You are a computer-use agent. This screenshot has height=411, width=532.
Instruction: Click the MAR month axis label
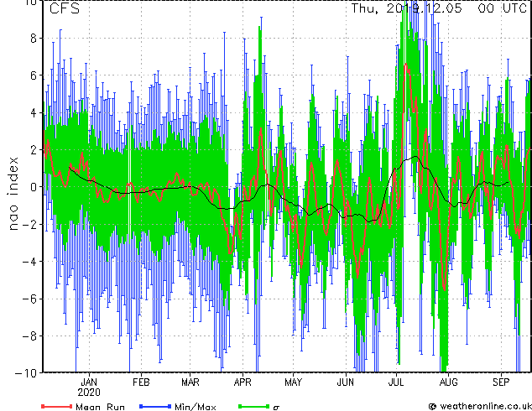190,382
